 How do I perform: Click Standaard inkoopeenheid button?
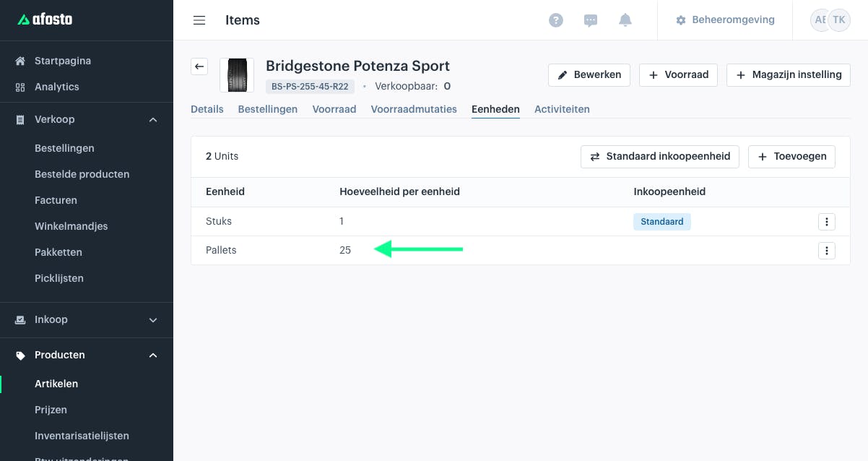click(660, 157)
